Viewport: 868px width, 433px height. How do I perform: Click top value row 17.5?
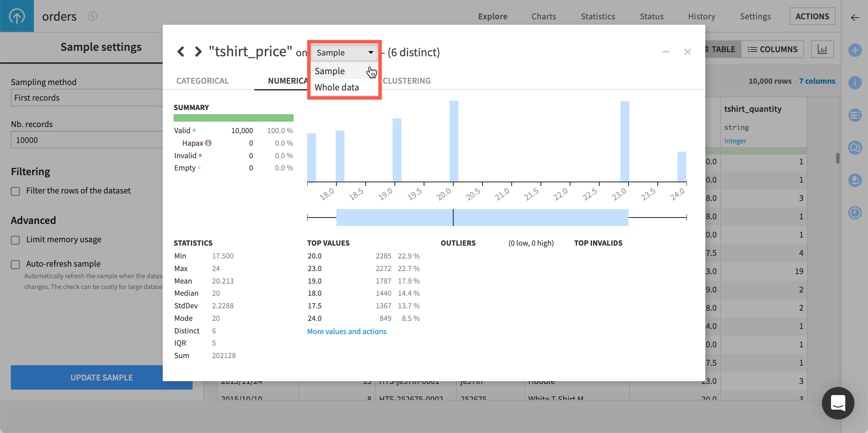pyautogui.click(x=363, y=306)
